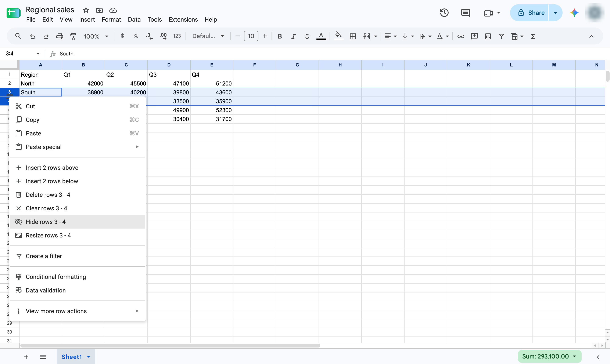Expand Sum 293,100.00 status dropdown
The image size is (610, 364).
575,356
